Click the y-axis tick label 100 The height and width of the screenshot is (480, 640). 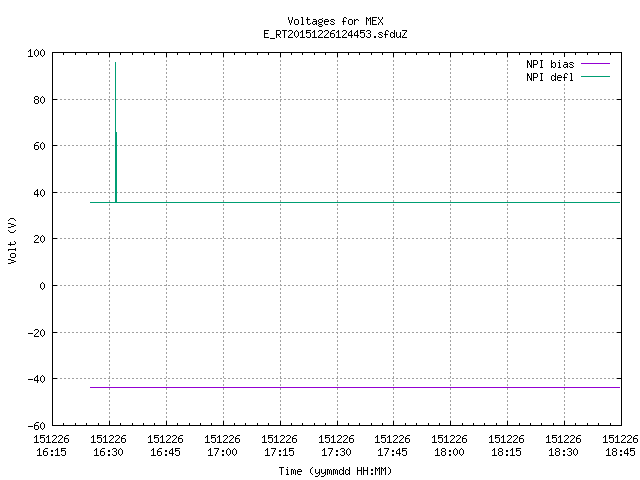(x=36, y=53)
